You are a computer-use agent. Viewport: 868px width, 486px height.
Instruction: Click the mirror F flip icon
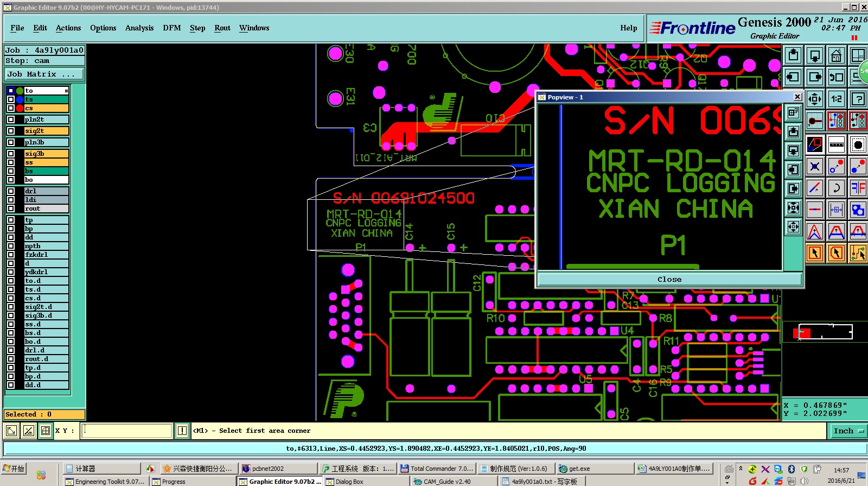(858, 188)
